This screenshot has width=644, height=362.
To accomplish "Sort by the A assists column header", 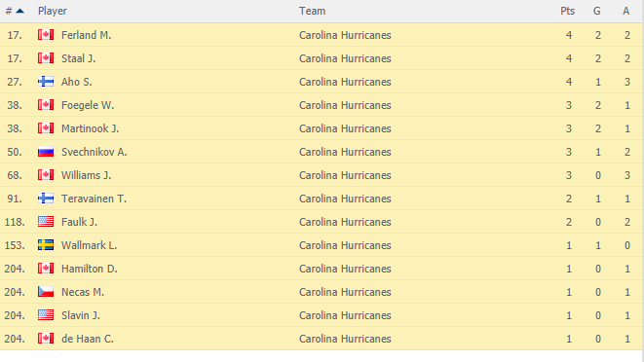I will coord(625,11).
